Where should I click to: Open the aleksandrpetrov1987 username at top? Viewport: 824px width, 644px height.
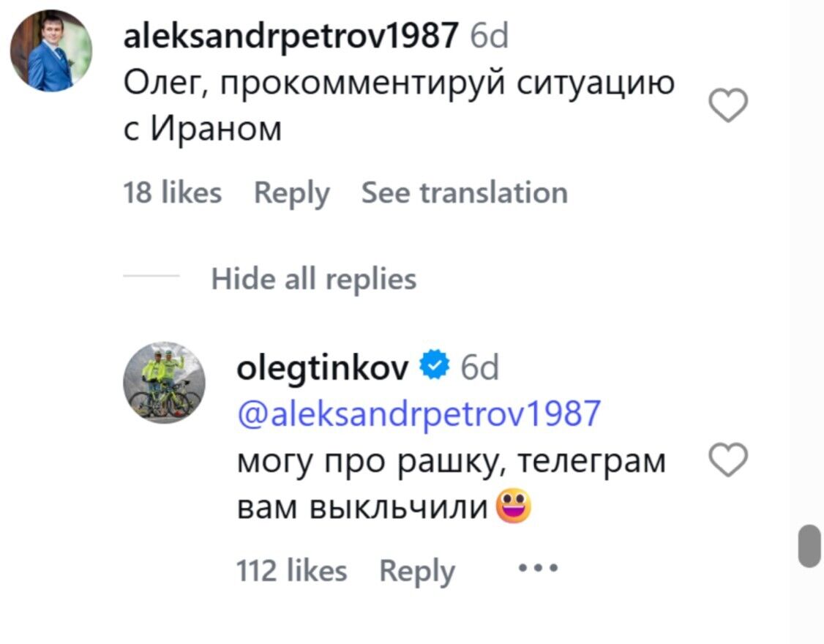[291, 35]
